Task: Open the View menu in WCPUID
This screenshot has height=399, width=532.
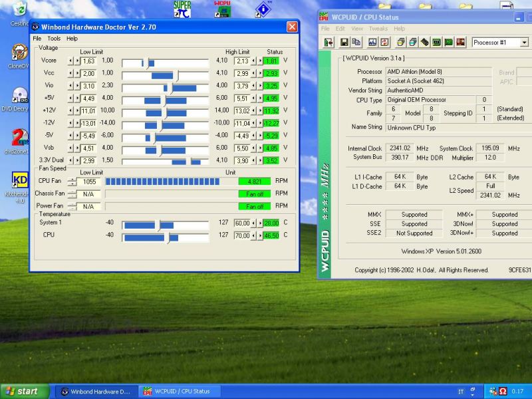Action: (x=357, y=29)
